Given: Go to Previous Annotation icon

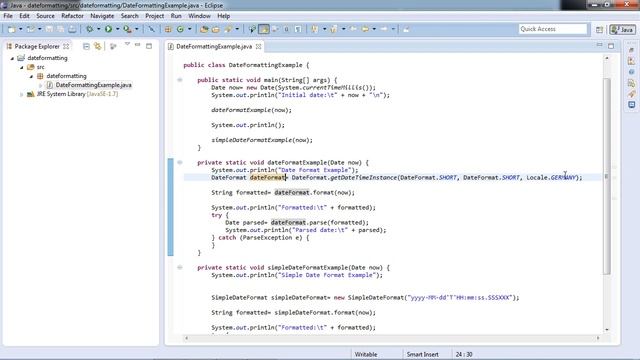Looking at the screenshot, I should point(333,29).
